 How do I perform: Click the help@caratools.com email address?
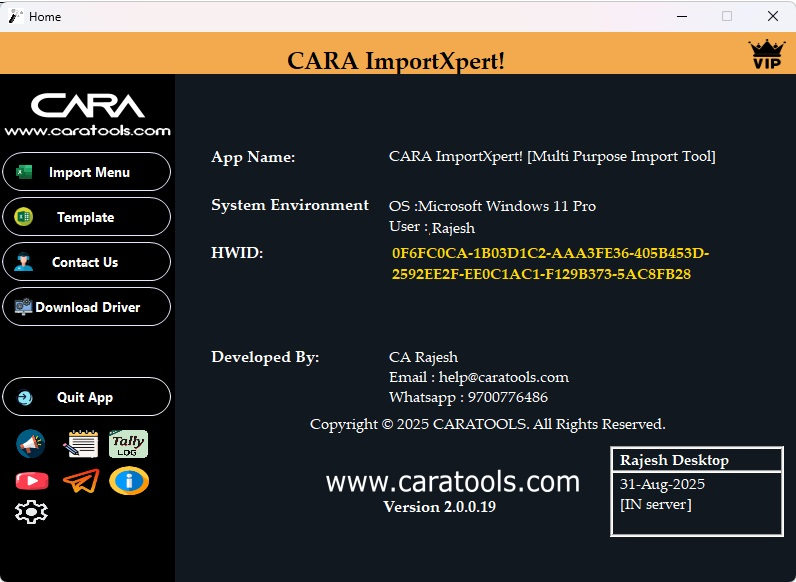point(503,377)
